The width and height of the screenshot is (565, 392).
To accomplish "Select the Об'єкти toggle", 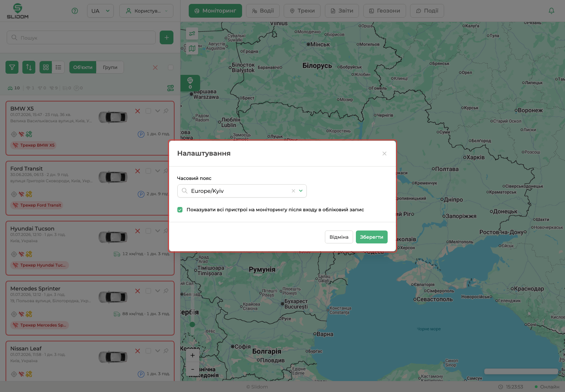I will click(83, 67).
